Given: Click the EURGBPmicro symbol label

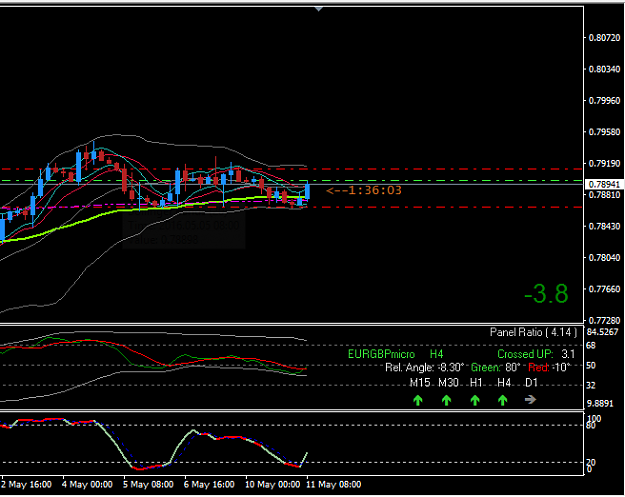Looking at the screenshot, I should (x=381, y=354).
